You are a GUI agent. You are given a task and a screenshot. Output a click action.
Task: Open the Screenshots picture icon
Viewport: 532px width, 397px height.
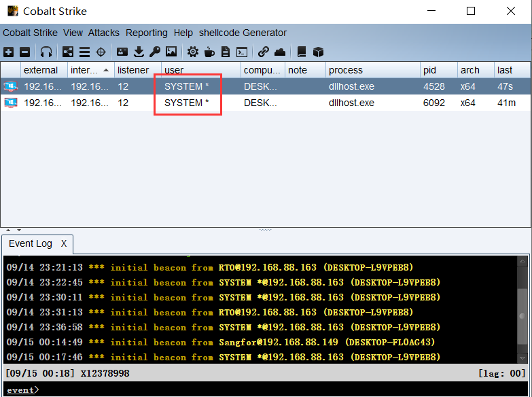pyautogui.click(x=171, y=52)
